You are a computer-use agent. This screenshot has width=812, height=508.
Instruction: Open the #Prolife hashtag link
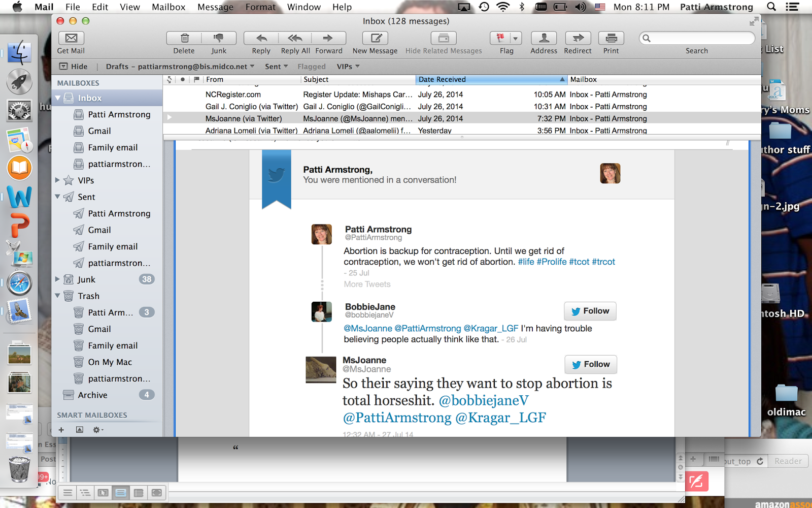(x=552, y=262)
